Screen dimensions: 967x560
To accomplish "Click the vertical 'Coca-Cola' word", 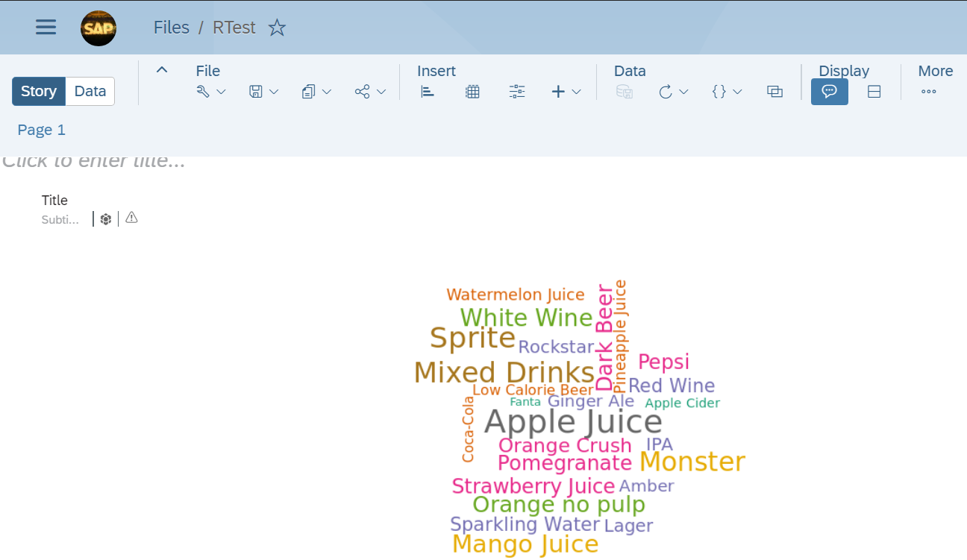I will tap(469, 430).
